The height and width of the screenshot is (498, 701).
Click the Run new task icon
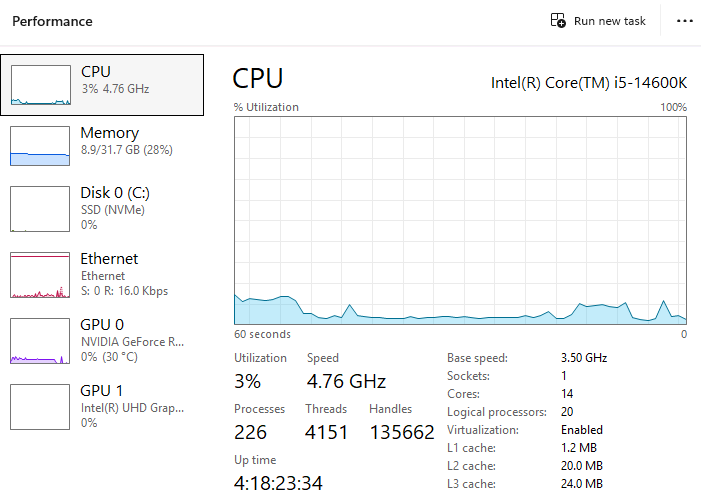[x=558, y=21]
